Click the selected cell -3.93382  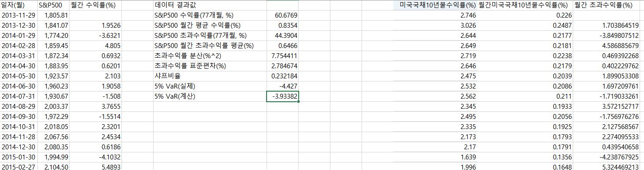tap(282, 96)
